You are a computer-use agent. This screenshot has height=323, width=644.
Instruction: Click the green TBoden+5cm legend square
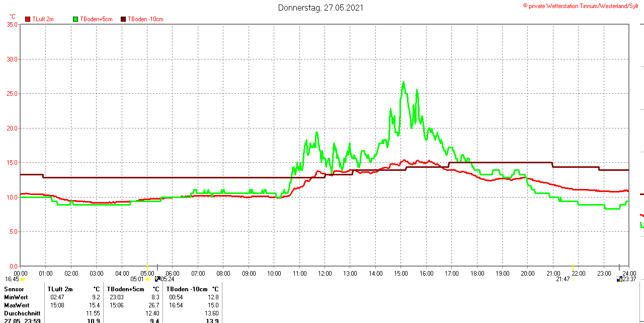76,19
